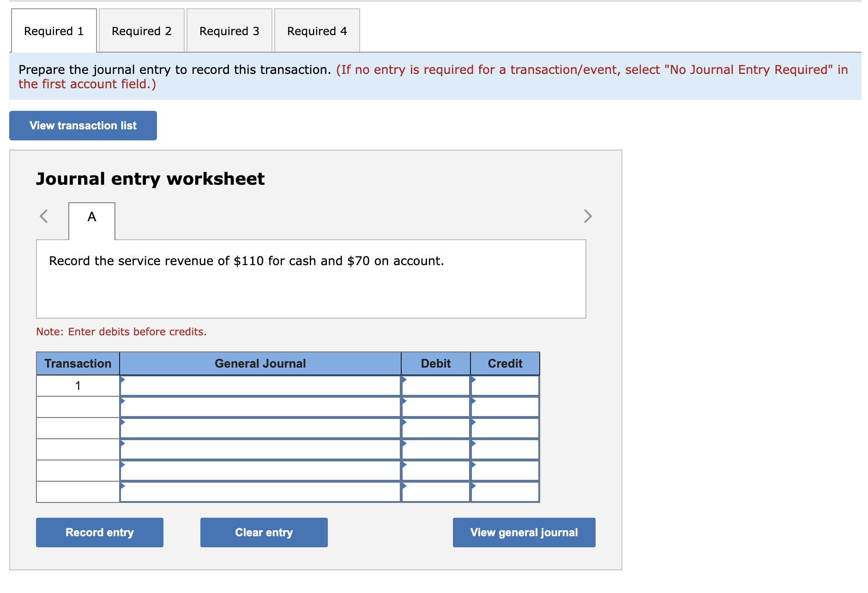Screen dimensions: 868x593
Task: Switch to the Required 2 tab
Action: pyautogui.click(x=142, y=31)
